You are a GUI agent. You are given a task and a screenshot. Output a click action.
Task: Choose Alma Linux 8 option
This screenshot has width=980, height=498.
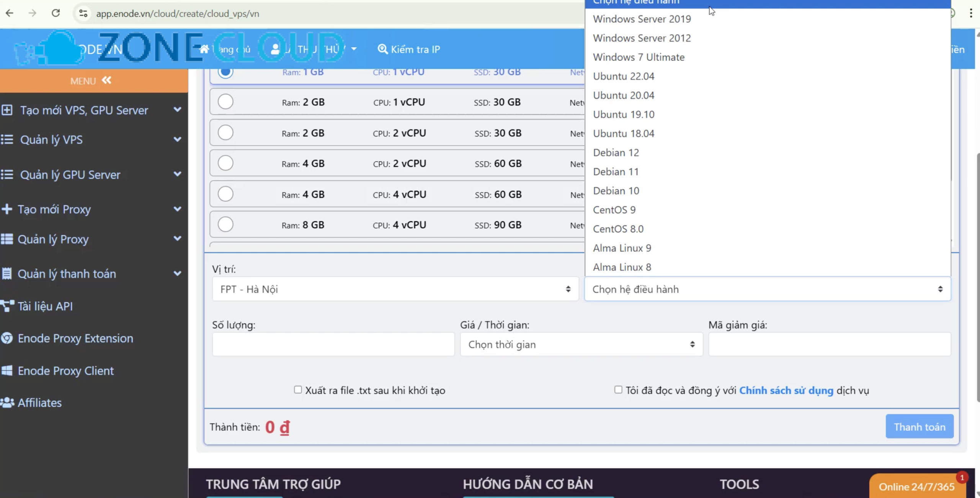click(x=768, y=267)
